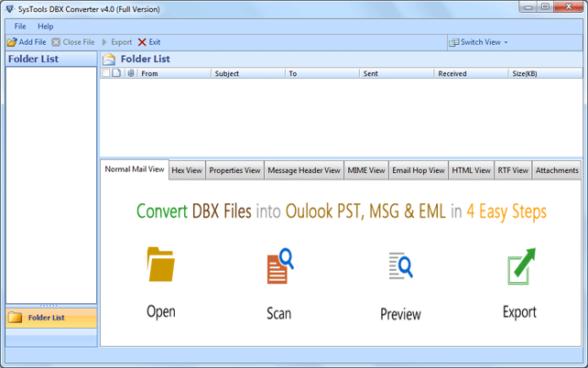The width and height of the screenshot is (588, 368).
Task: Click the folder icon in bottom Folder List button
Action: 16,318
